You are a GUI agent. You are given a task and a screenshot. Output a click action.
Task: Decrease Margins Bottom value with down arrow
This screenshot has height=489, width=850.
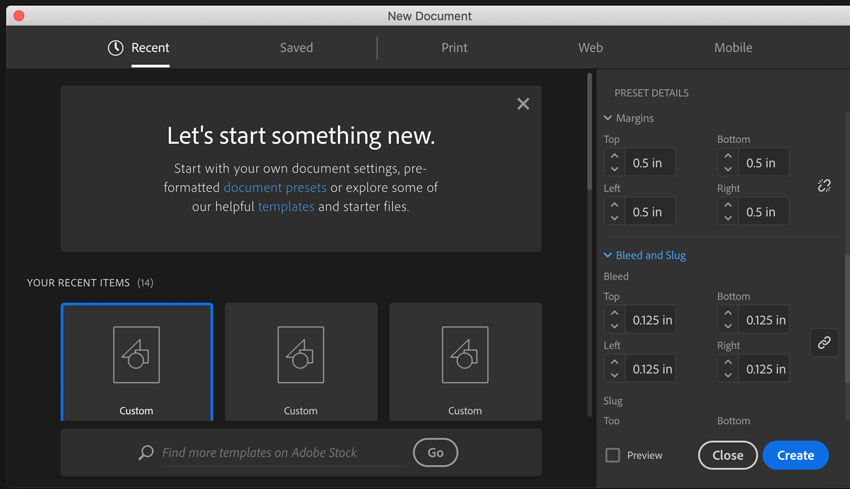click(x=728, y=169)
